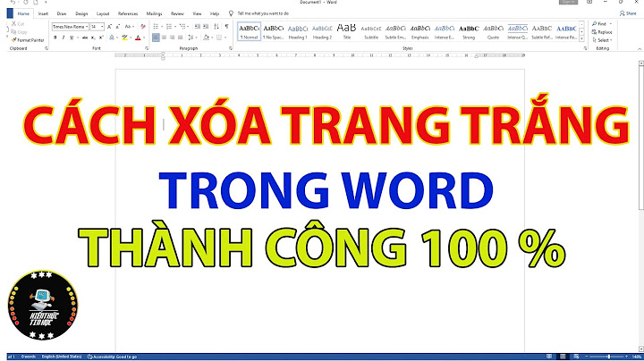Open the Change Case Aa dropdown
The image size is (644, 361).
(x=129, y=27)
